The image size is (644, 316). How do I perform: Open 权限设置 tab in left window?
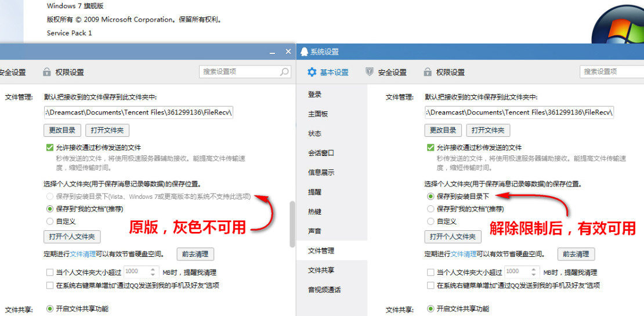click(x=64, y=72)
